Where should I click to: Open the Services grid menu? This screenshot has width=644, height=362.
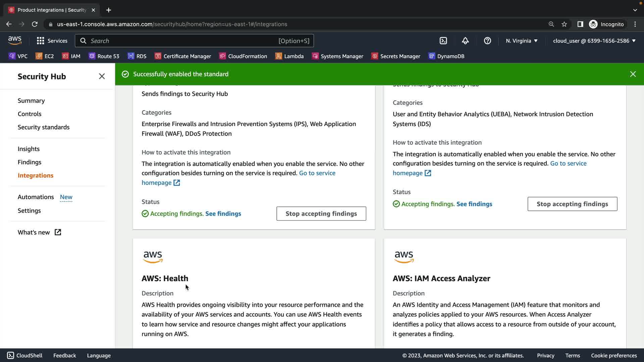52,41
